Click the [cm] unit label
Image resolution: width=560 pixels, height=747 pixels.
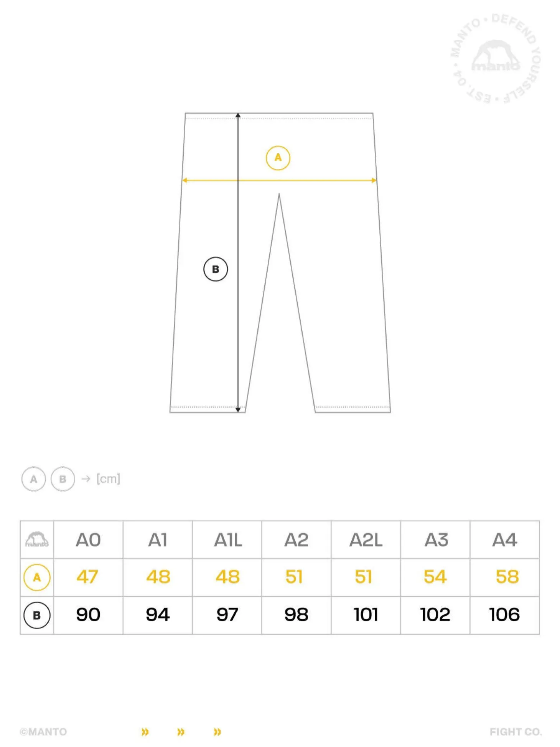[108, 479]
